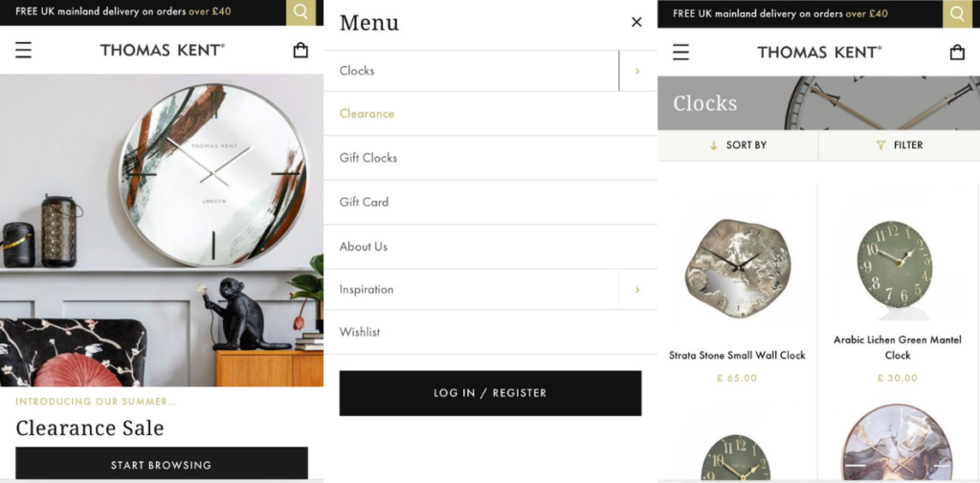Click the filter funnel icon
Viewport: 980px width, 483px height.
tap(880, 145)
